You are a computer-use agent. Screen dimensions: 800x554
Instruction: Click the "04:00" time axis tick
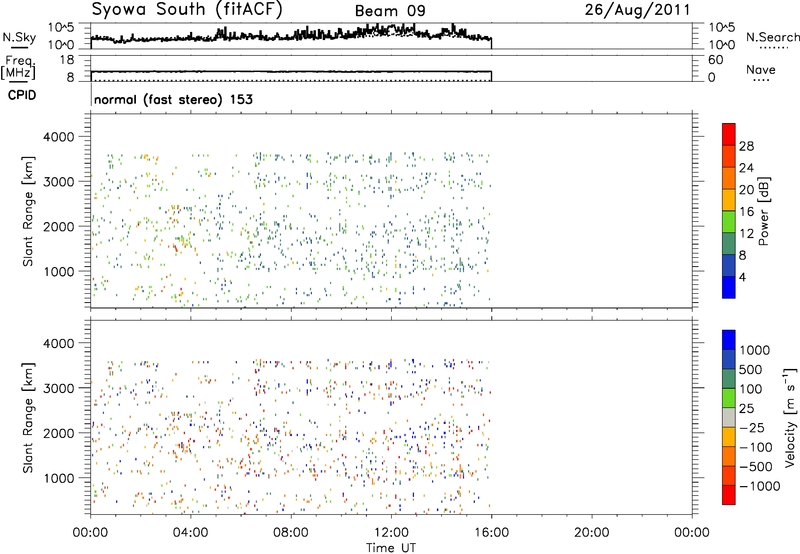point(190,533)
